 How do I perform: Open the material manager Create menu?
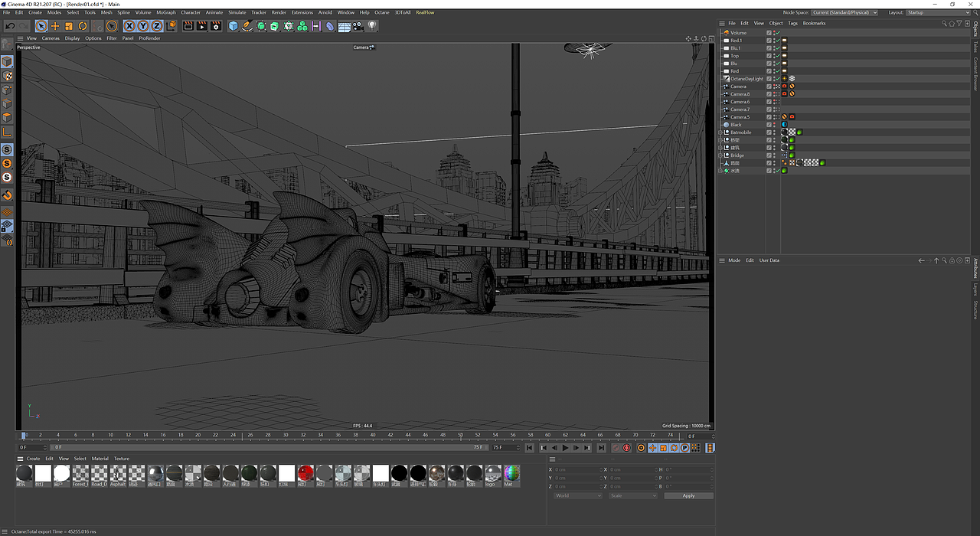pos(34,459)
